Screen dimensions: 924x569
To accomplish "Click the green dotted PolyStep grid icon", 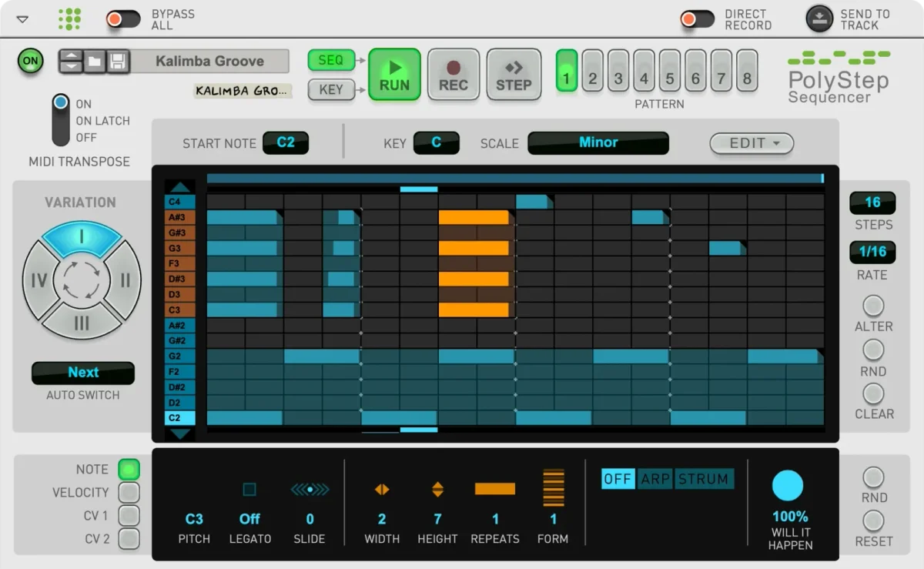I will [x=69, y=19].
